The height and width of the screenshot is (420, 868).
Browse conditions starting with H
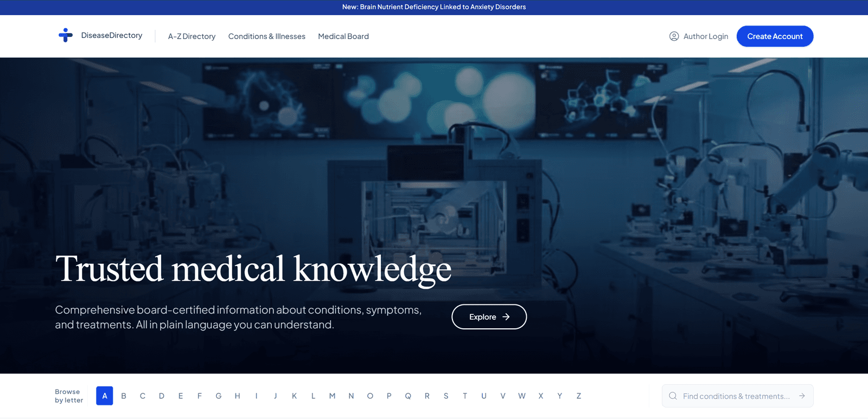pos(238,396)
